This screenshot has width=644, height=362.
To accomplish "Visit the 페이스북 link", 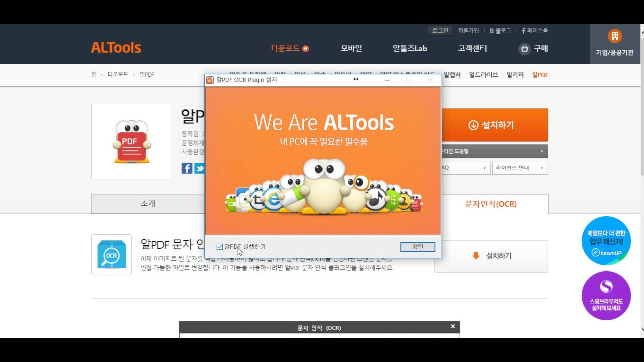I will pos(535,31).
